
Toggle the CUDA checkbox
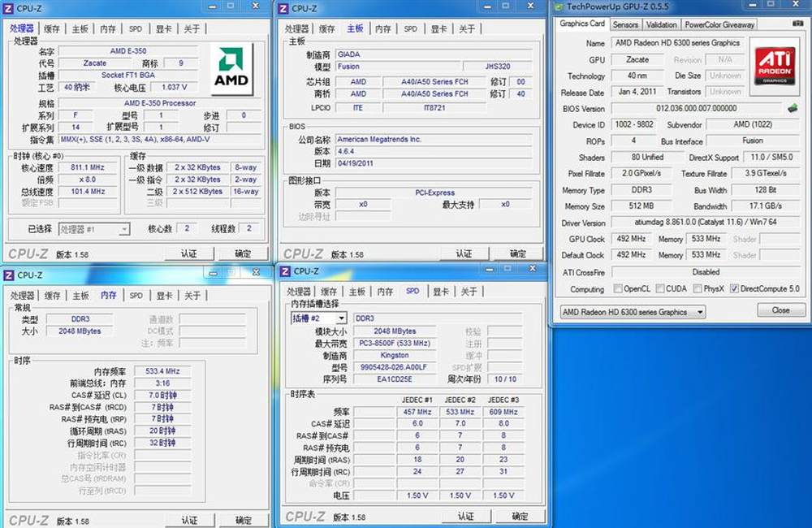[x=659, y=288]
